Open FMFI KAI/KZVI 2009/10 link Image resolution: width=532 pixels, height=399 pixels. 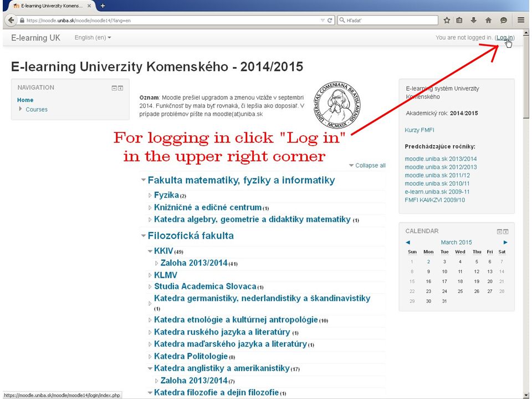pyautogui.click(x=434, y=200)
